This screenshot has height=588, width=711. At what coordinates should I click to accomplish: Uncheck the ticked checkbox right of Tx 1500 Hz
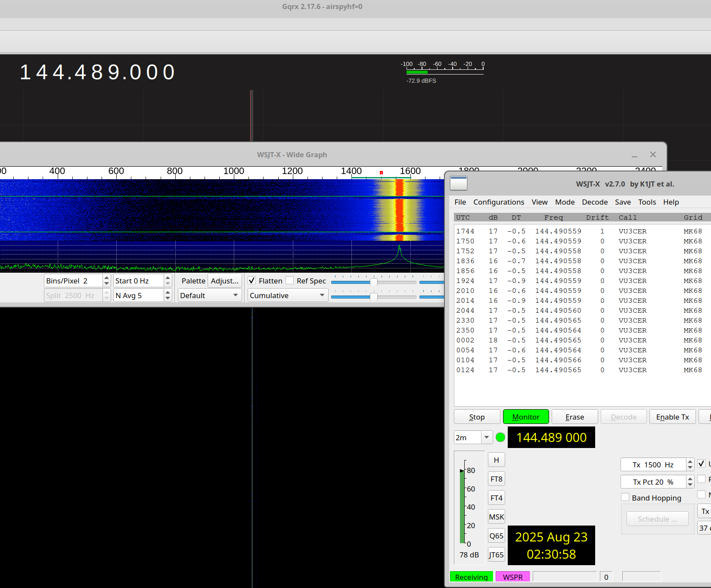[702, 464]
